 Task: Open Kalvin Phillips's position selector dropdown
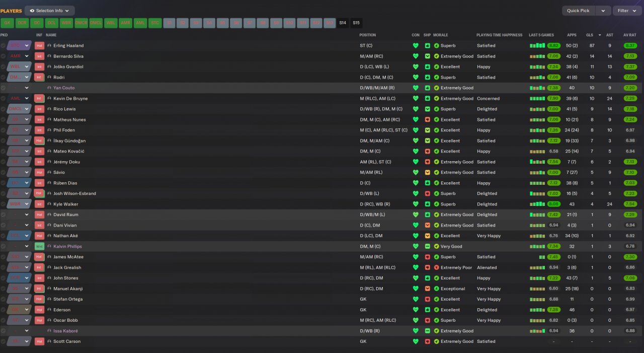(x=19, y=246)
